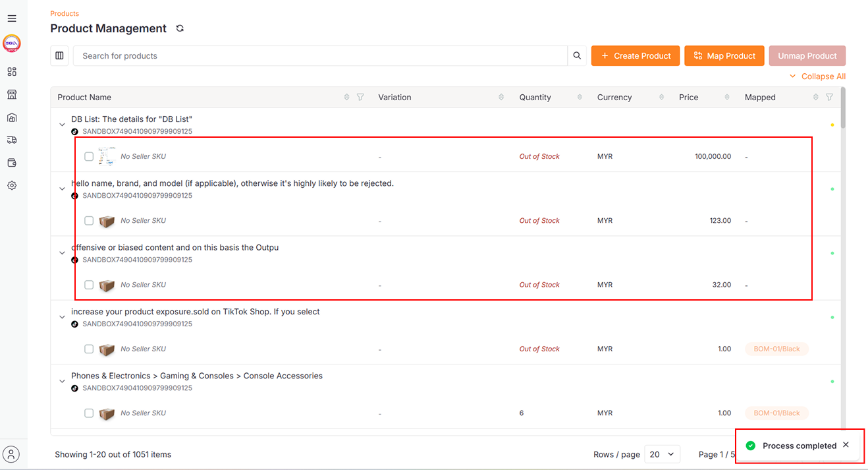The width and height of the screenshot is (868, 470).
Task: Collapse the "DB List" product row
Action: coord(63,125)
